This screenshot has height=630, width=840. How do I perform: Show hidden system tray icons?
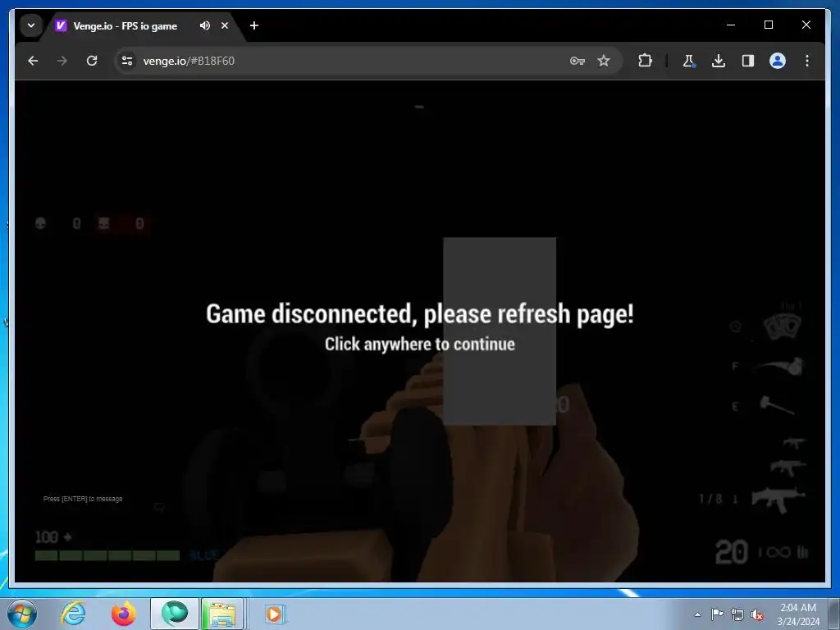coord(697,614)
